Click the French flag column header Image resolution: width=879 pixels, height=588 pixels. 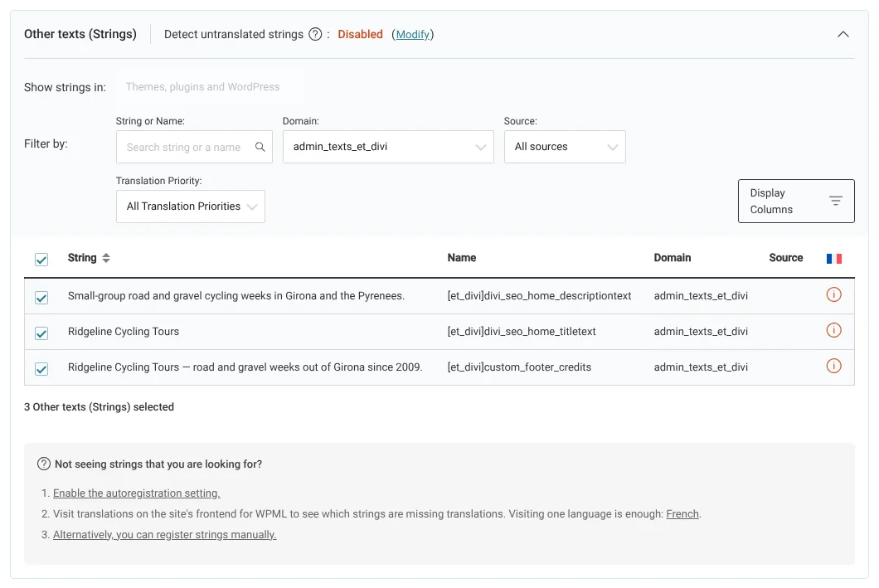833,259
